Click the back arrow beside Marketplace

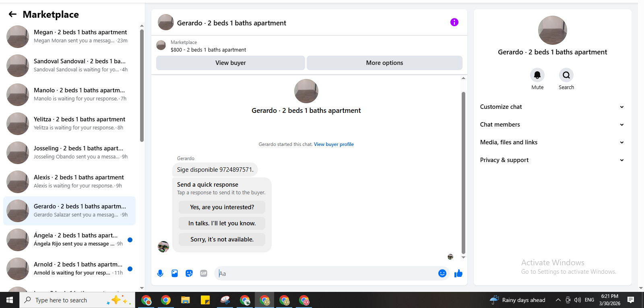point(12,14)
